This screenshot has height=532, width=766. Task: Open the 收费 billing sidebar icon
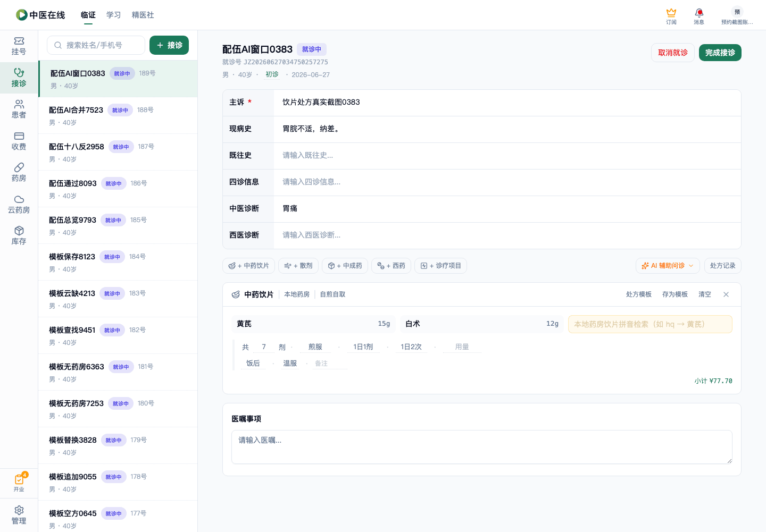(x=19, y=141)
